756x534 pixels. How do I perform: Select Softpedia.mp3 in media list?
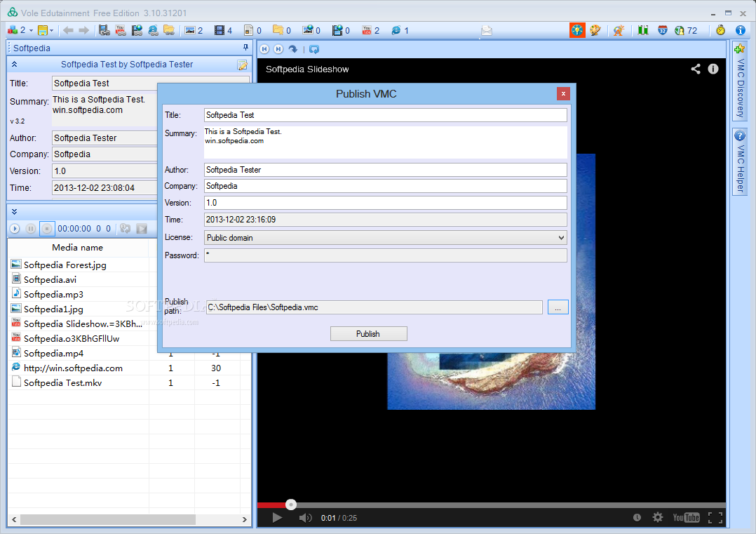53,294
